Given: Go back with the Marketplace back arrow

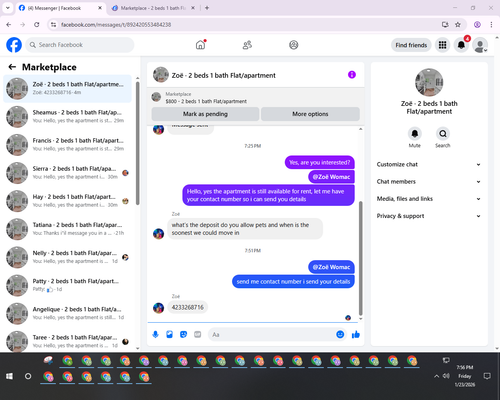Looking at the screenshot, I should pos(12,67).
